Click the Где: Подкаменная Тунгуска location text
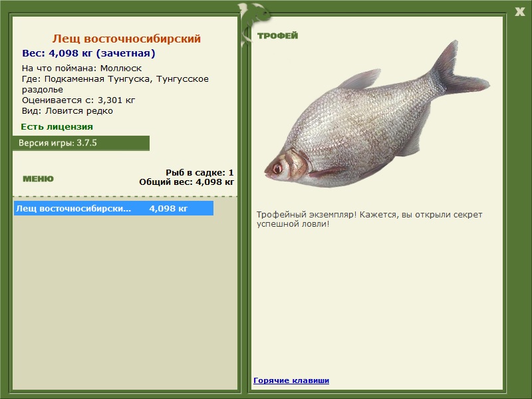This screenshot has width=532, height=399. coord(115,84)
